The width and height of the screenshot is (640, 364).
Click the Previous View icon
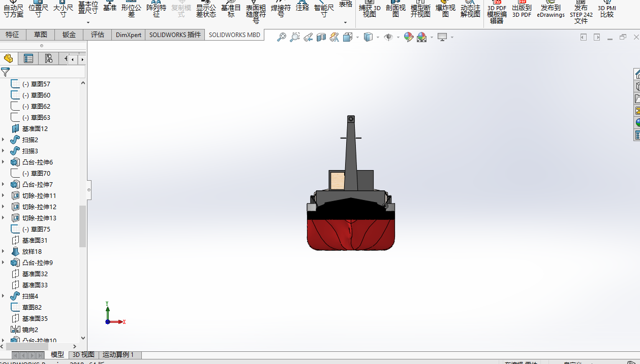308,37
